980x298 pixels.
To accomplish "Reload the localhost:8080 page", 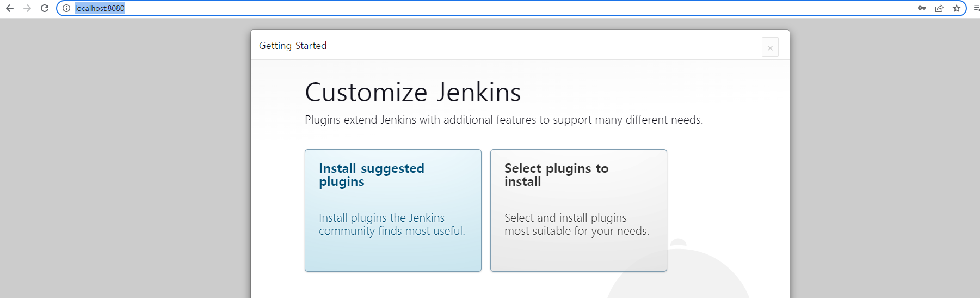I will [45, 8].
